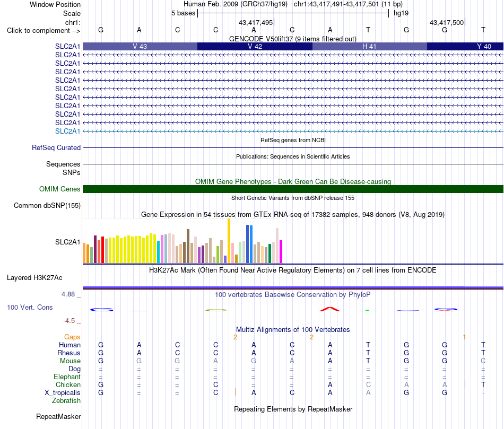Click the Publications: Sequences in Scientific Articles title
This screenshot has height=429, width=504.
293,156
